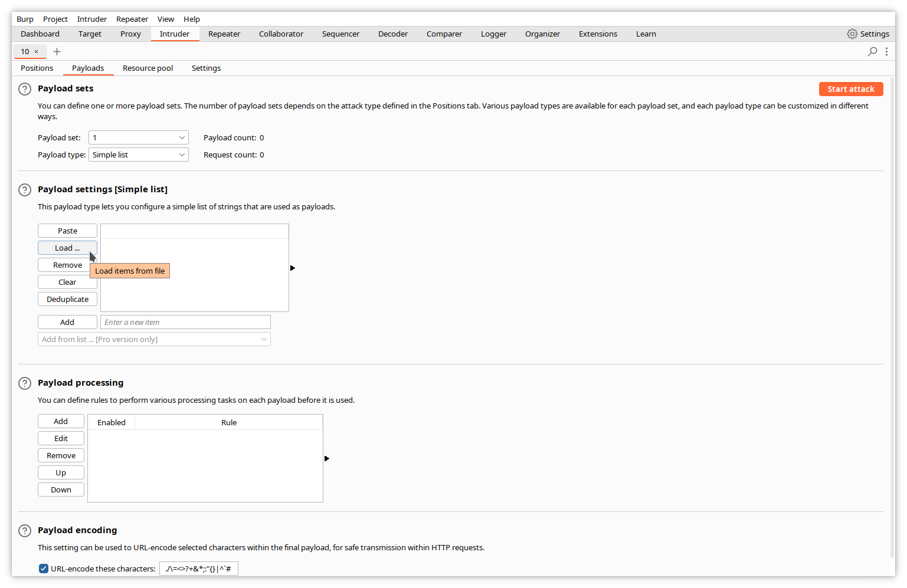Click the search magnifier icon

point(872,52)
